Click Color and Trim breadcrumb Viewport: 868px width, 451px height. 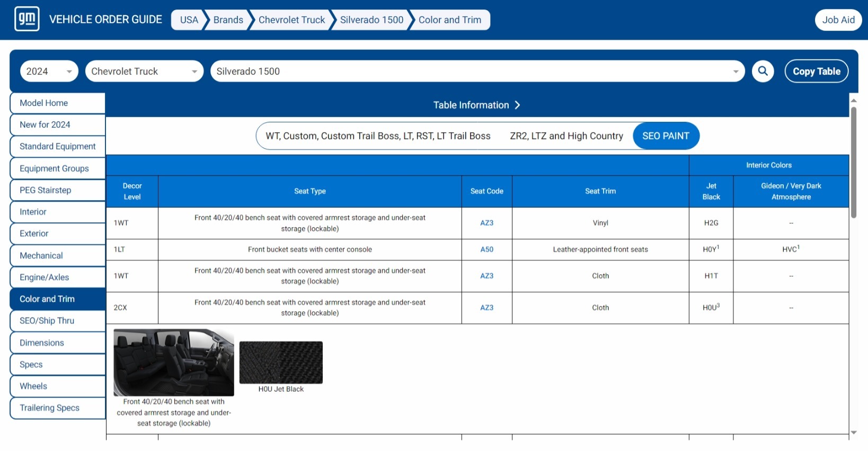click(450, 20)
